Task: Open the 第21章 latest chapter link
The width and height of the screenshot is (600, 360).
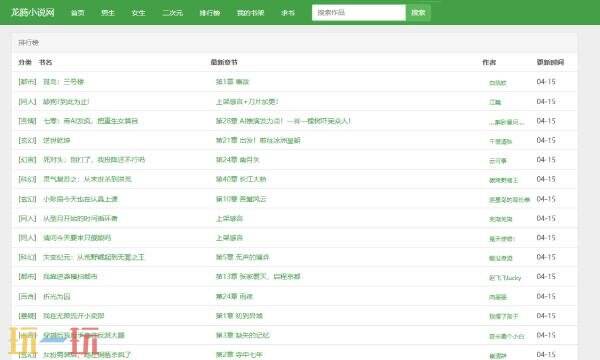Action: coord(258,140)
